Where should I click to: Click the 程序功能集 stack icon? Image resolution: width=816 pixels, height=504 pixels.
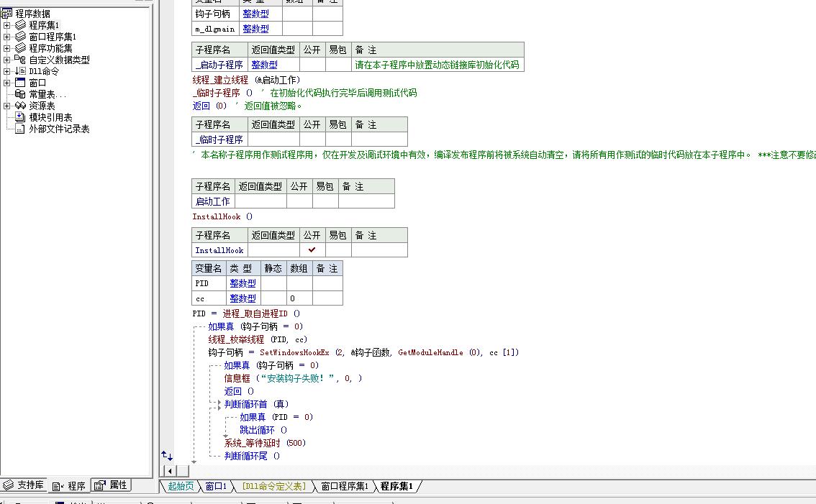point(20,48)
